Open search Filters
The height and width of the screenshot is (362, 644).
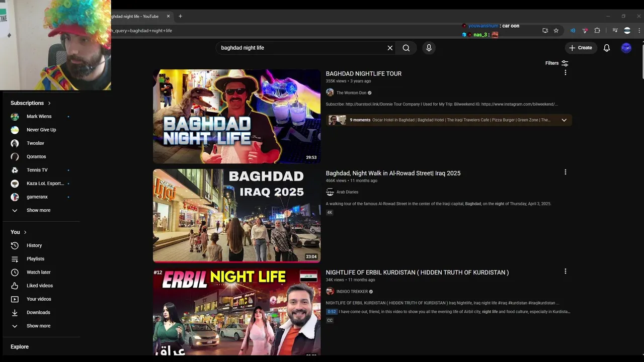click(556, 63)
